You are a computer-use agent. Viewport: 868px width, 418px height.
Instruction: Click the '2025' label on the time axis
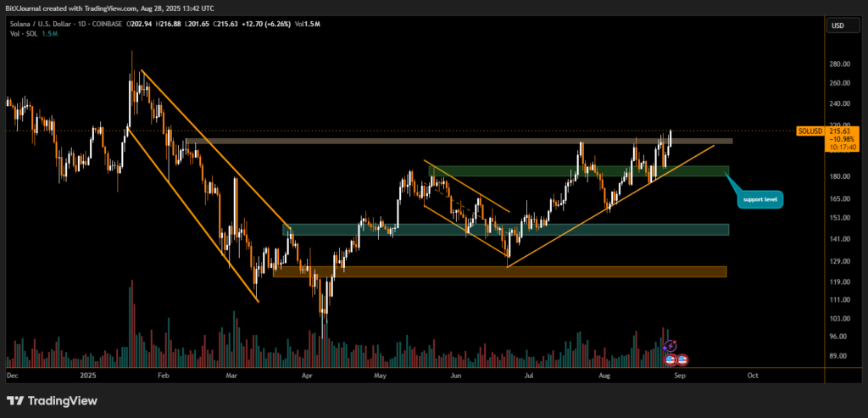tap(86, 374)
